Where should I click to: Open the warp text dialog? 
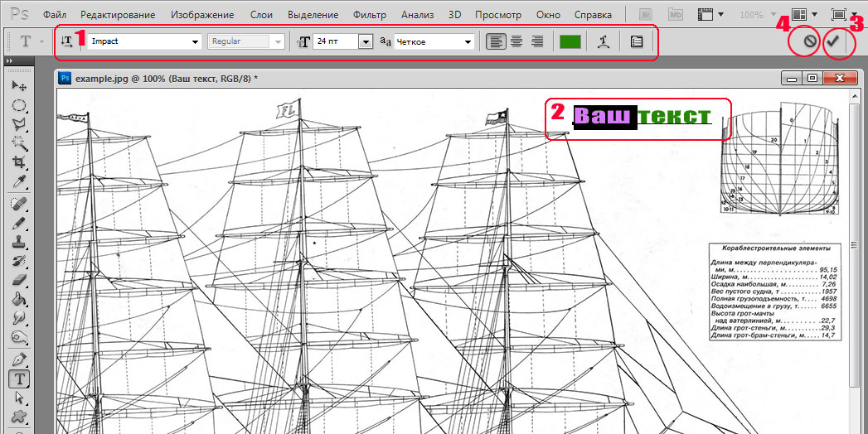click(604, 41)
